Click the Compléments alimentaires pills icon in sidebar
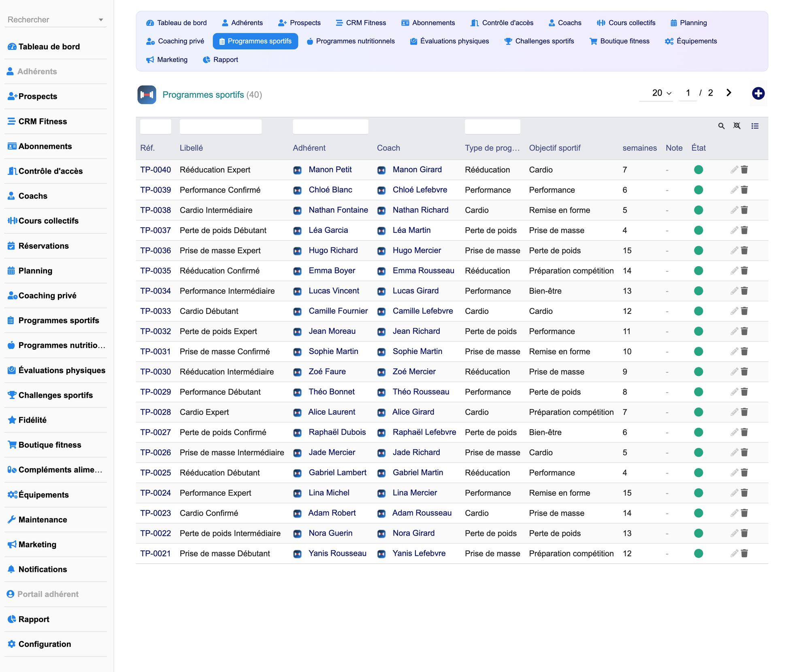788x672 pixels. (x=12, y=470)
